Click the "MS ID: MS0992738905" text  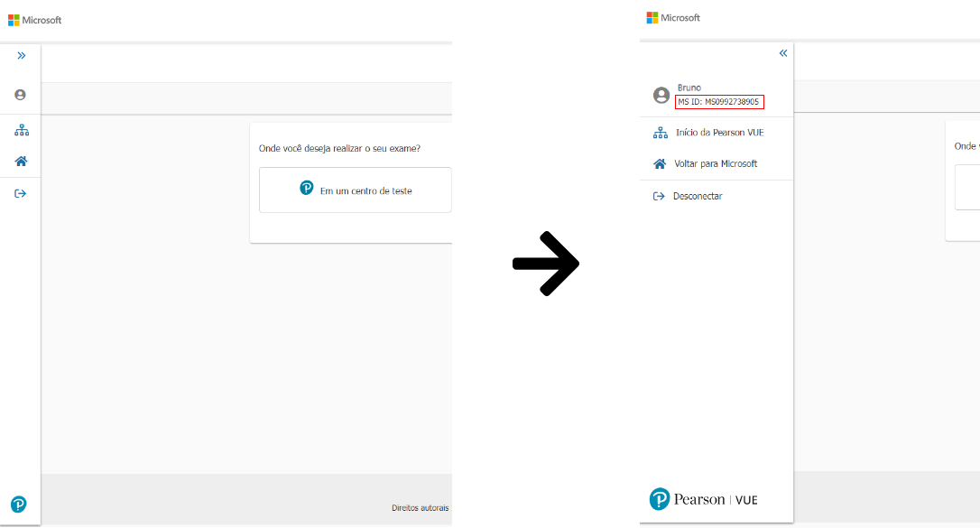coord(718,102)
